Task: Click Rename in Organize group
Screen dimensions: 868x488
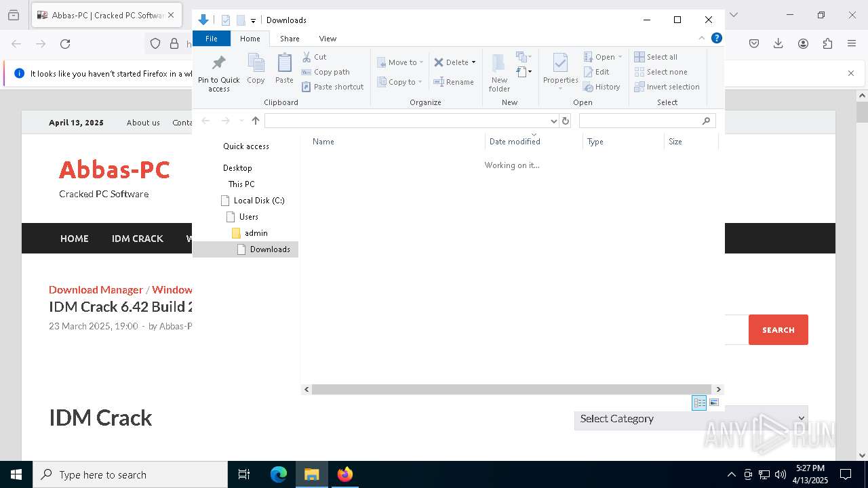Action: click(454, 82)
